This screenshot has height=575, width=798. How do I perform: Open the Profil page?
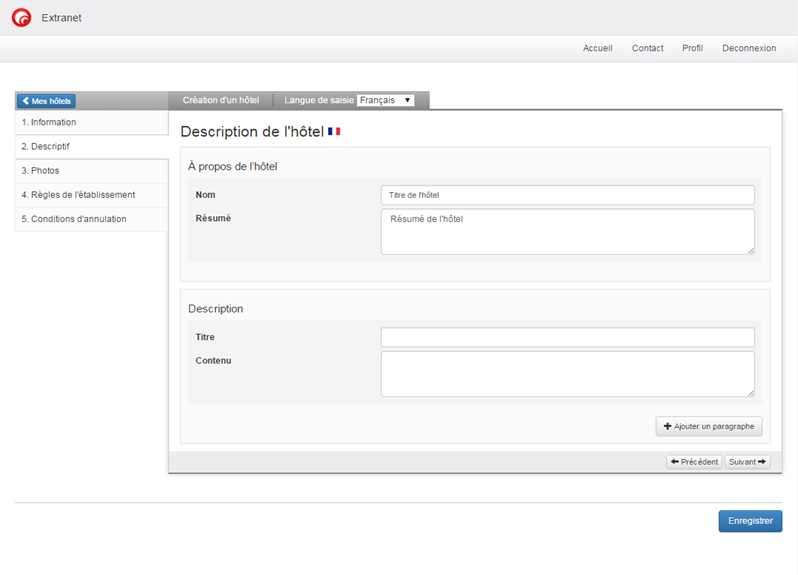(692, 48)
